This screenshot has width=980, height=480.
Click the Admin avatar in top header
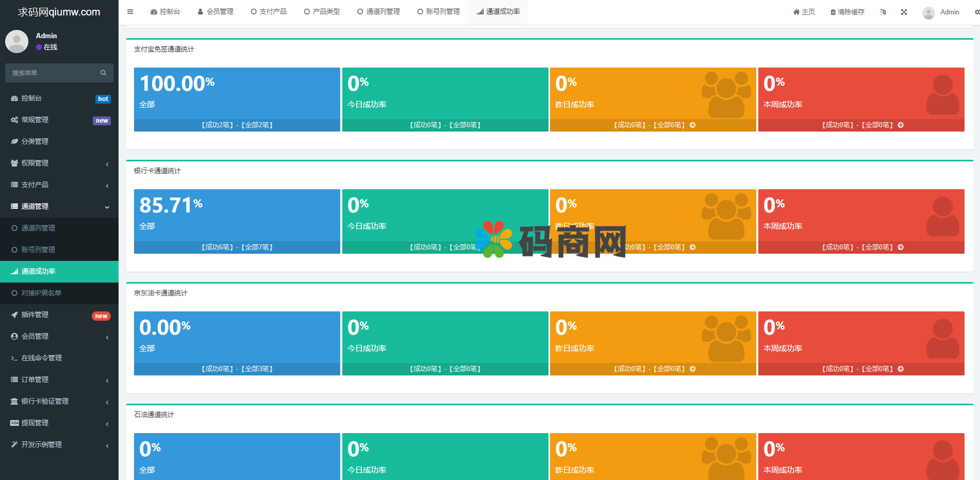[x=928, y=12]
